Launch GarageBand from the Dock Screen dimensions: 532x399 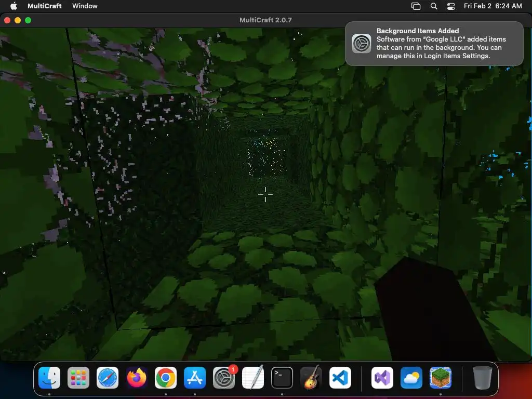click(311, 378)
